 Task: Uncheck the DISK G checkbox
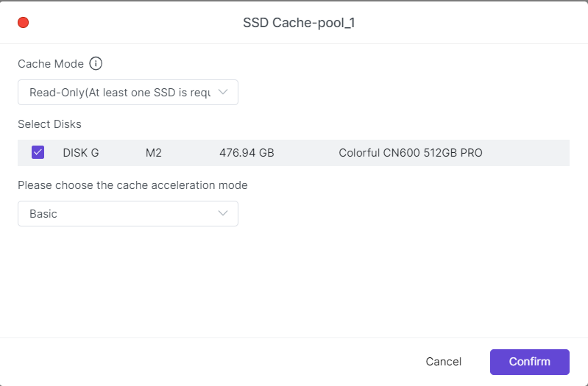[38, 153]
